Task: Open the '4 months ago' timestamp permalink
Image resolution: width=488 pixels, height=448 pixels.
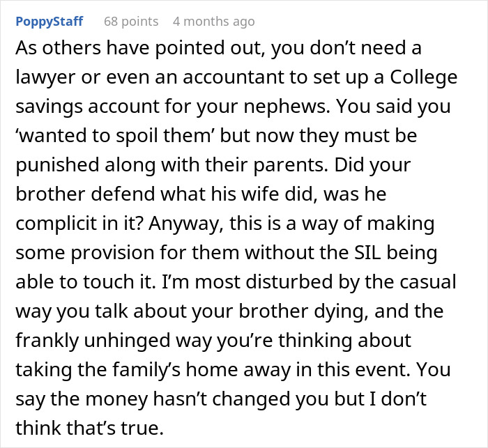Action: (x=214, y=22)
